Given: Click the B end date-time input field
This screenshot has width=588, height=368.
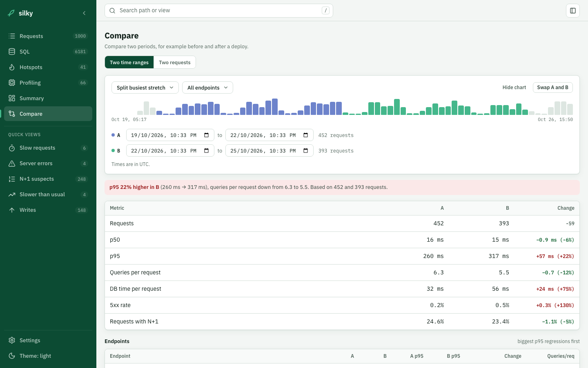Looking at the screenshot, I should click(269, 150).
